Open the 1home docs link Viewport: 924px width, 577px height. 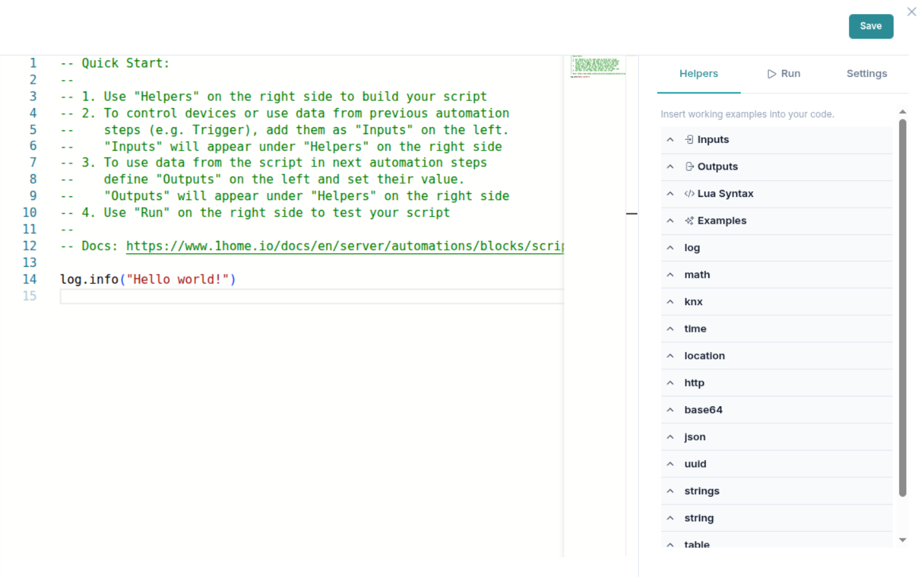coord(345,246)
